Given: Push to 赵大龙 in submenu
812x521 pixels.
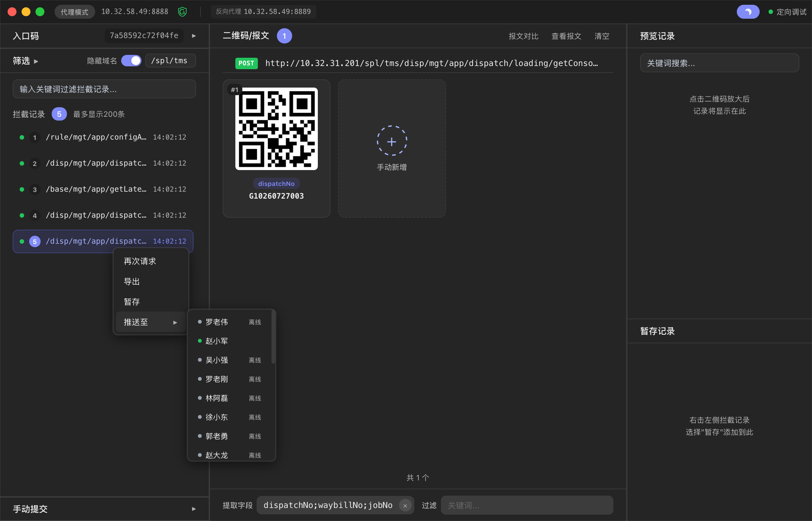Looking at the screenshot, I should 230,455.
